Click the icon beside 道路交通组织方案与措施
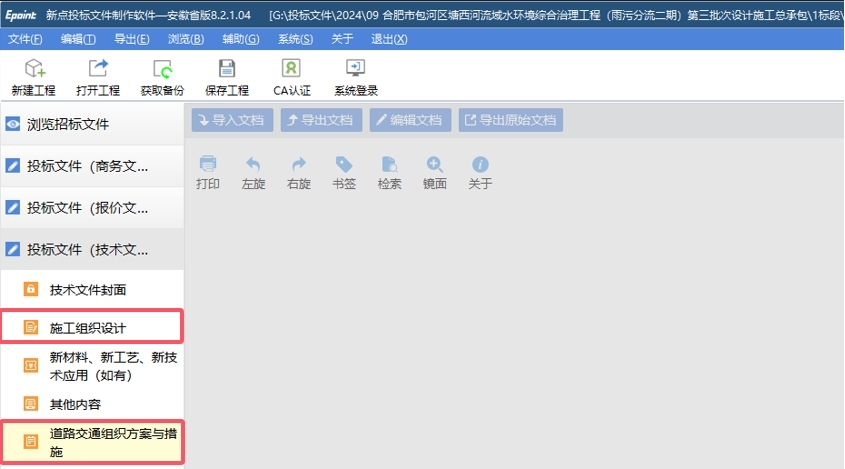This screenshot has height=469, width=845. (31, 442)
